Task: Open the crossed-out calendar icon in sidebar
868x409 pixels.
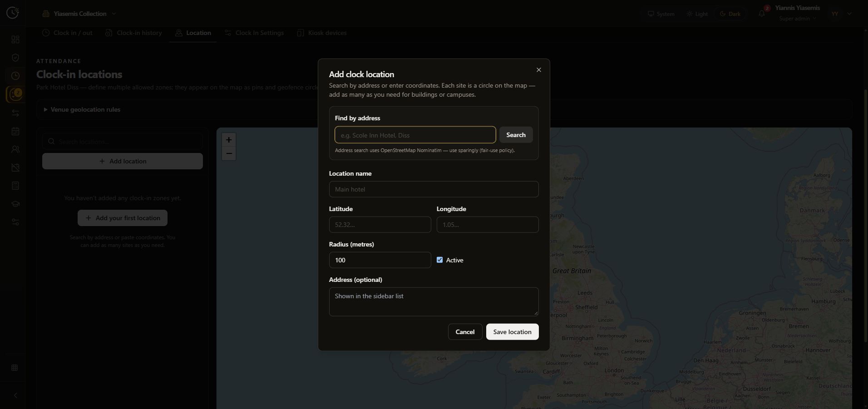Action: tap(15, 168)
